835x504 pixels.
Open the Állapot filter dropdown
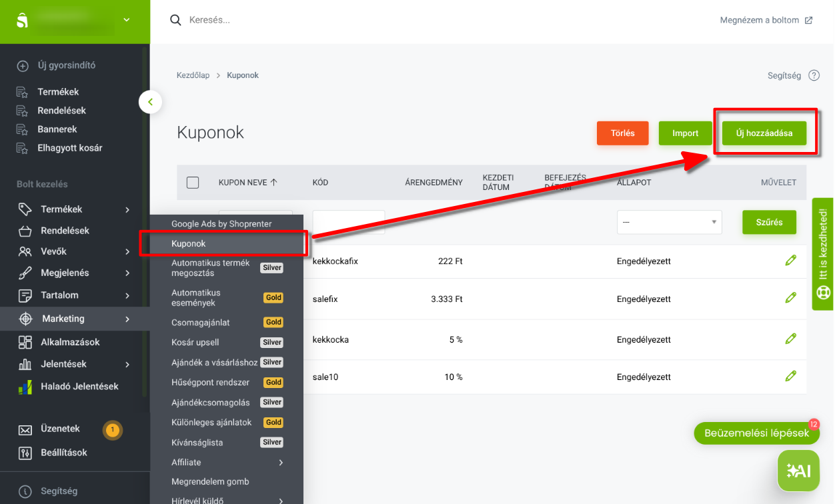tap(669, 222)
